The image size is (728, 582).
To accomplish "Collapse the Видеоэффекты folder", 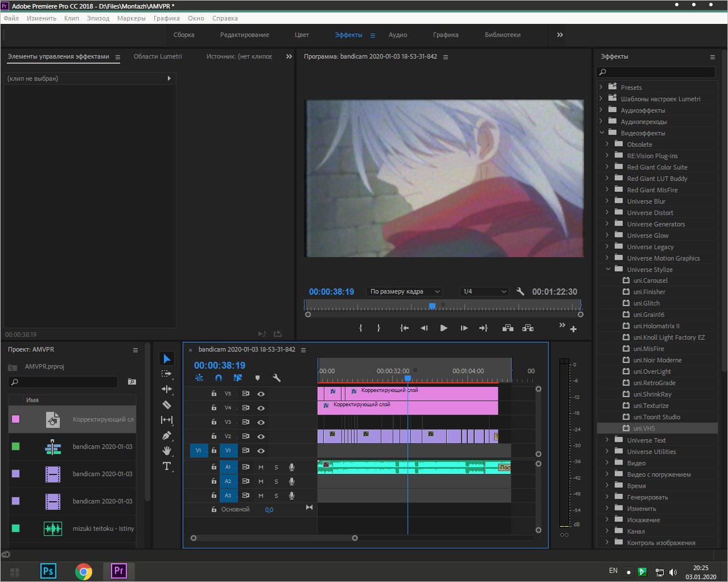I will point(601,133).
